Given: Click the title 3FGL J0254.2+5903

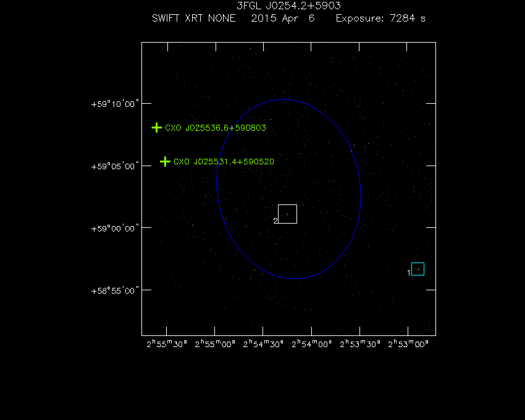Looking at the screenshot, I should 288,6.
